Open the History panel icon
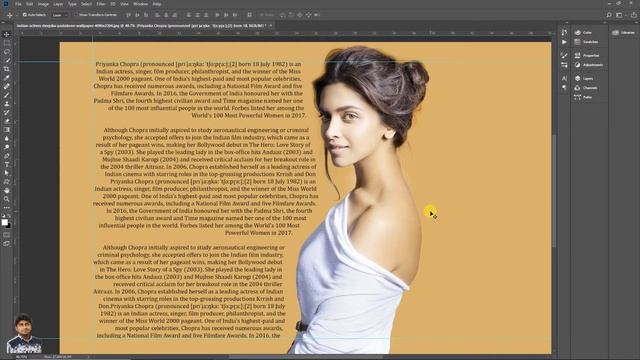 coord(564,33)
